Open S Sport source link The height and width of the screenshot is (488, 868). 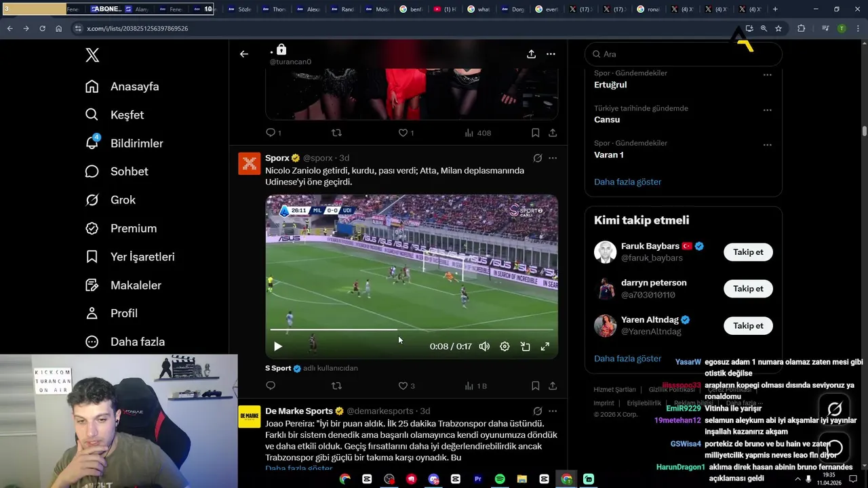click(283, 368)
